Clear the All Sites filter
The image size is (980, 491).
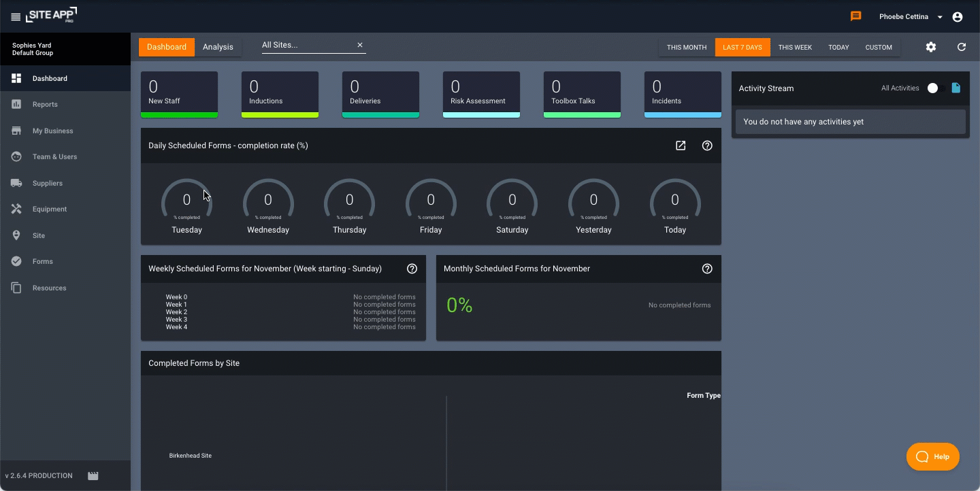360,46
